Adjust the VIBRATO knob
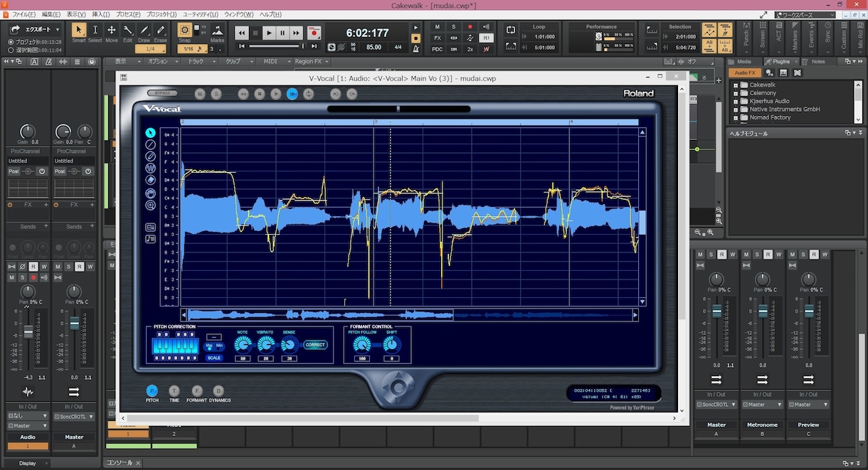 click(x=265, y=345)
